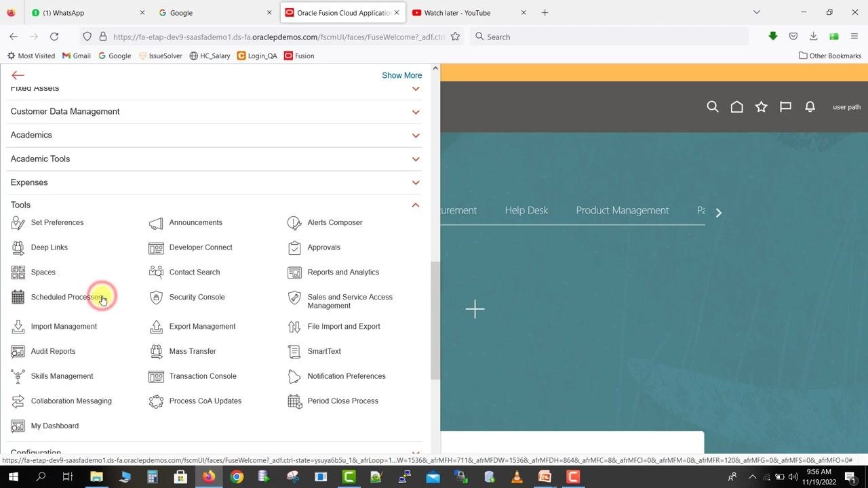Screen dimensions: 868x488
Task: Open Watchlist flag icon
Action: [x=785, y=106]
